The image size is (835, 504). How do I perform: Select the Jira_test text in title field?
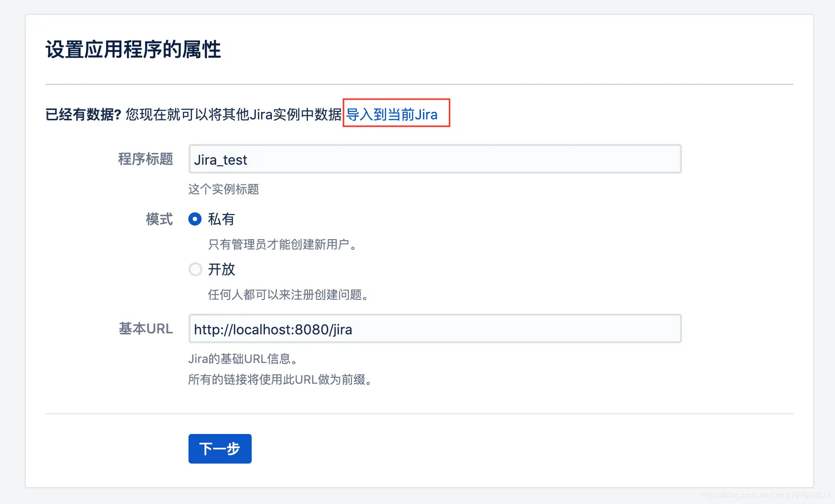(220, 159)
